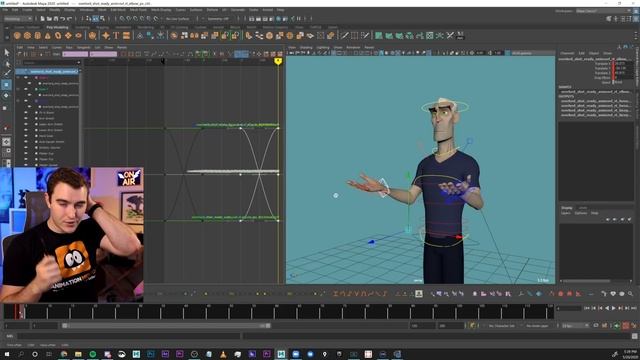Click the Save Scene icon
Viewport: 640px width, 360px height.
click(55, 19)
